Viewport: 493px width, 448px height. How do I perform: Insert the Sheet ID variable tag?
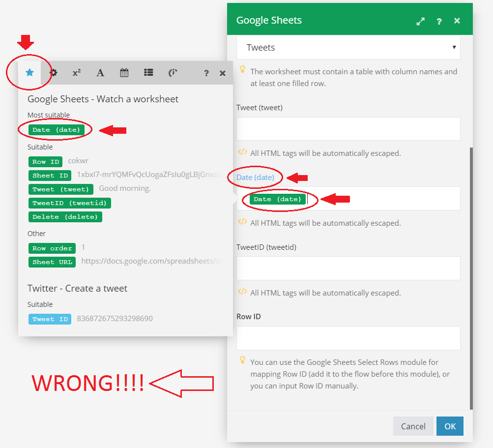tap(50, 176)
